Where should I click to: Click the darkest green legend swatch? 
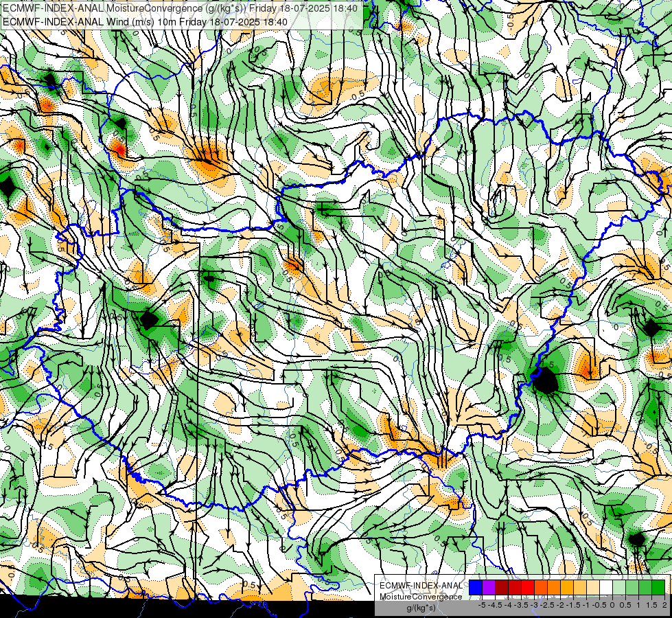click(x=658, y=587)
